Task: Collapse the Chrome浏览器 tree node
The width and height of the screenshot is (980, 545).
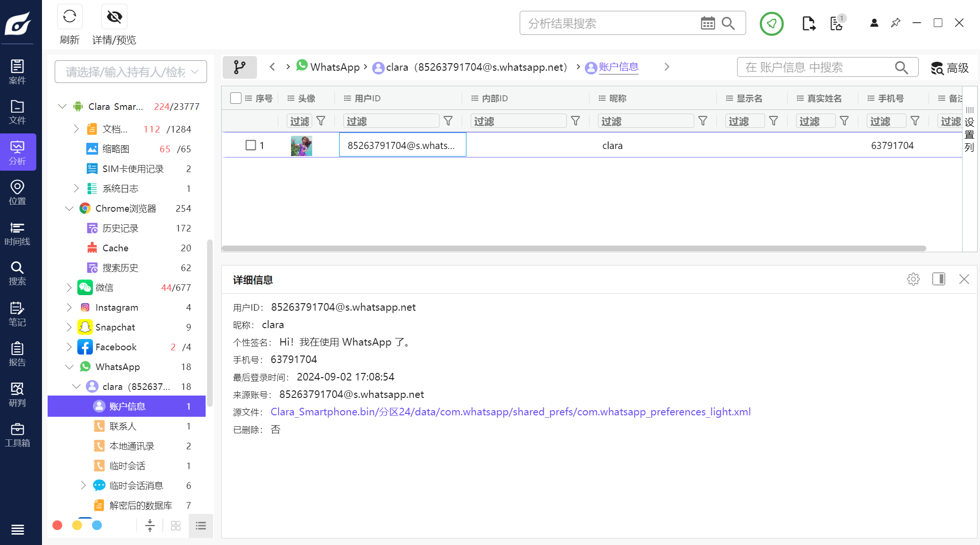Action: (69, 208)
